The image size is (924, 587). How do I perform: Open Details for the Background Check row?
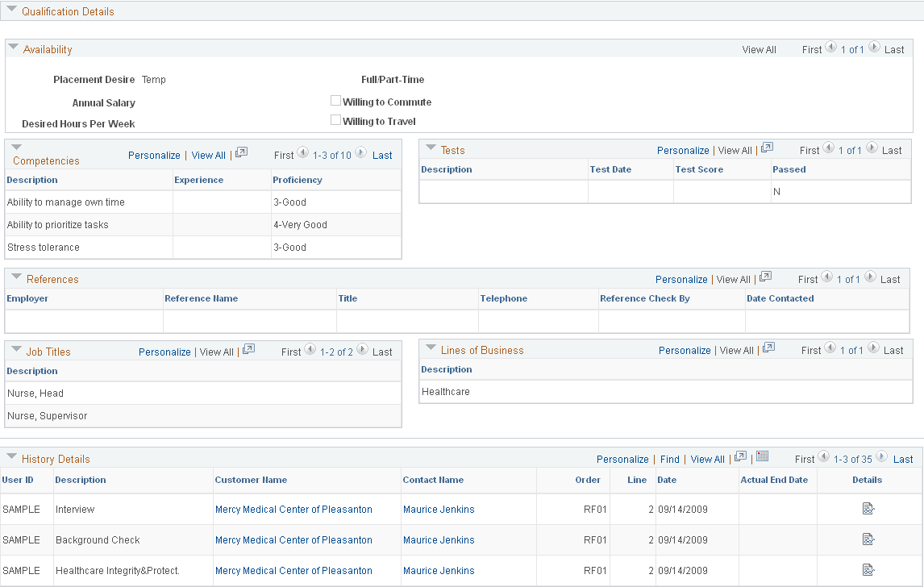(x=868, y=539)
